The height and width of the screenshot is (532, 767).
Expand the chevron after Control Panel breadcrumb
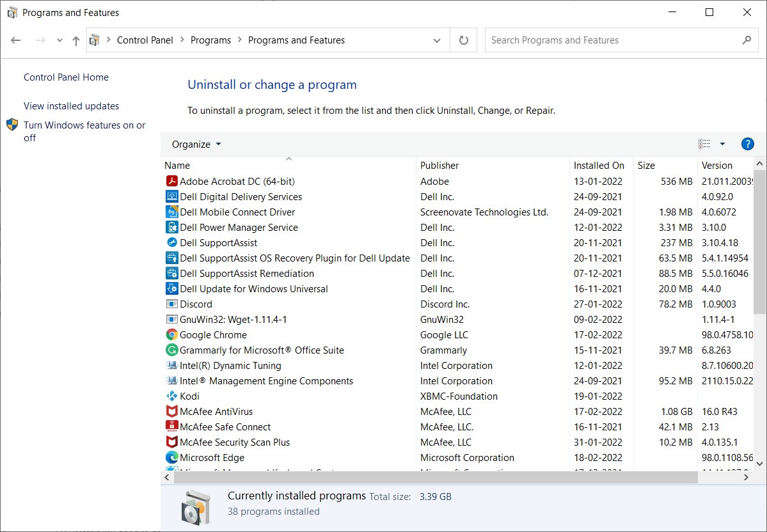pyautogui.click(x=182, y=40)
